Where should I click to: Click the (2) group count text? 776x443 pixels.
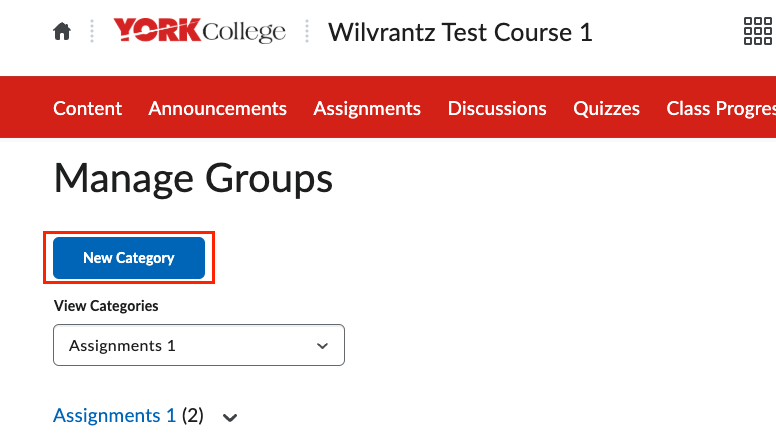(193, 415)
